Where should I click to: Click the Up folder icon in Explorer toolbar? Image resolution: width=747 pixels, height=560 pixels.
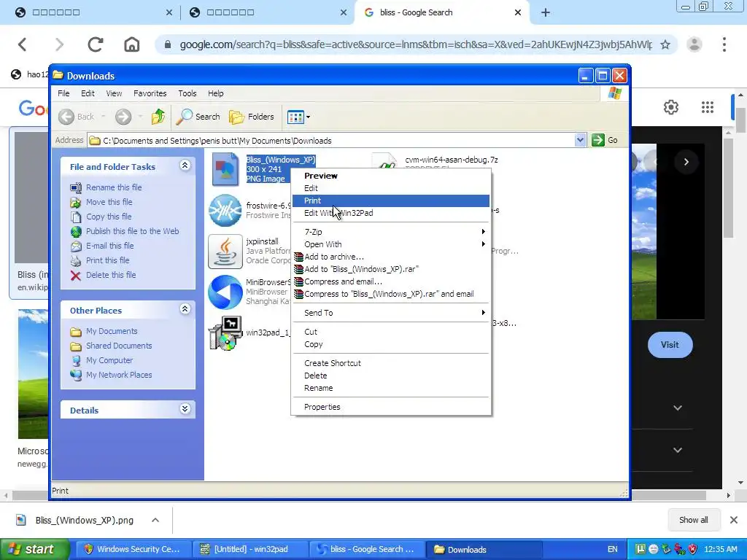click(158, 116)
